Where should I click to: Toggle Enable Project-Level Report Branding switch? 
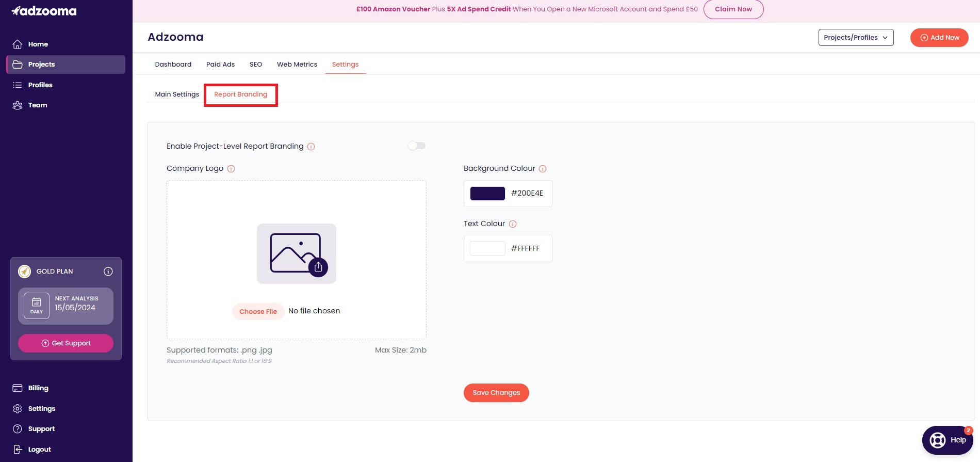tap(417, 146)
